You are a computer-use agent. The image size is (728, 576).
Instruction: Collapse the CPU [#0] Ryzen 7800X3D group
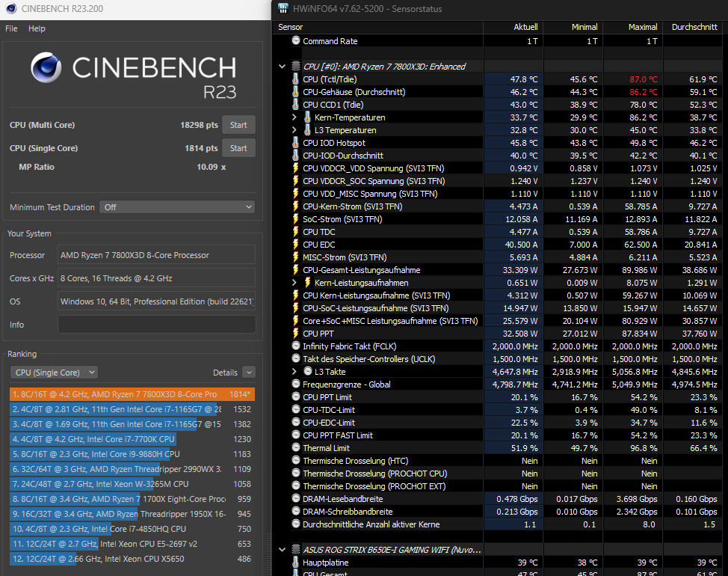(x=283, y=66)
